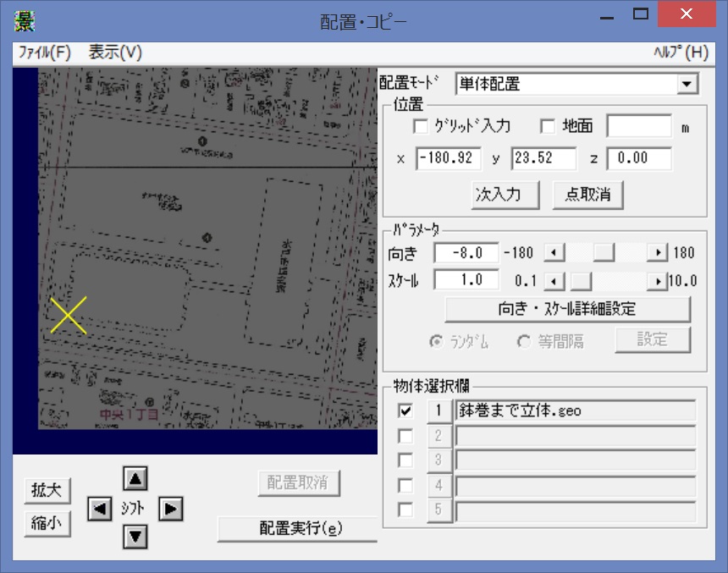
Task: Open the 配置モード dropdown list
Action: [x=687, y=84]
